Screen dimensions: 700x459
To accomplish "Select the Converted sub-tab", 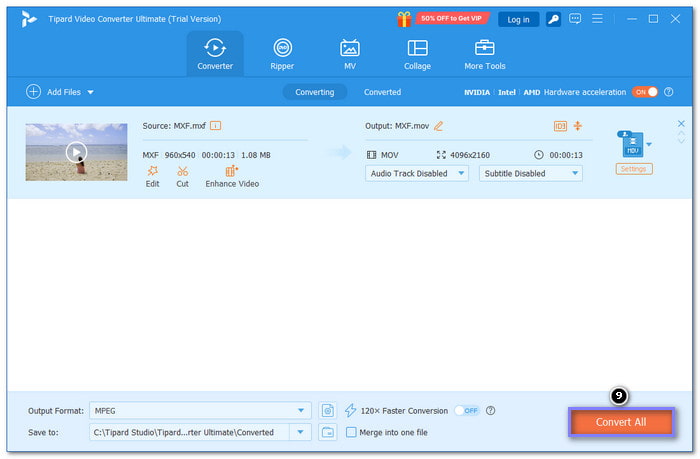I will [382, 92].
